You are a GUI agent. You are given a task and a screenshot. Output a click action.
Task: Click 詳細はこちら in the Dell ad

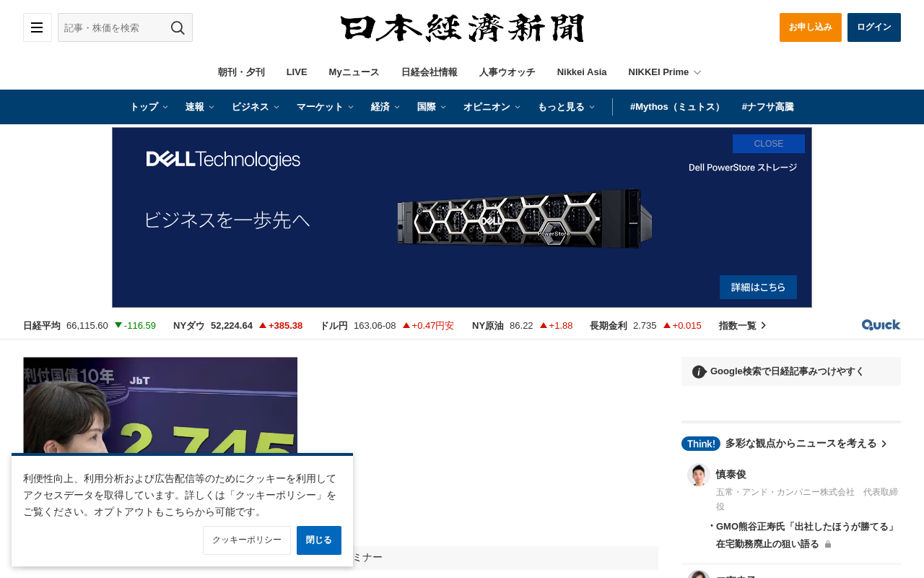[x=758, y=287]
